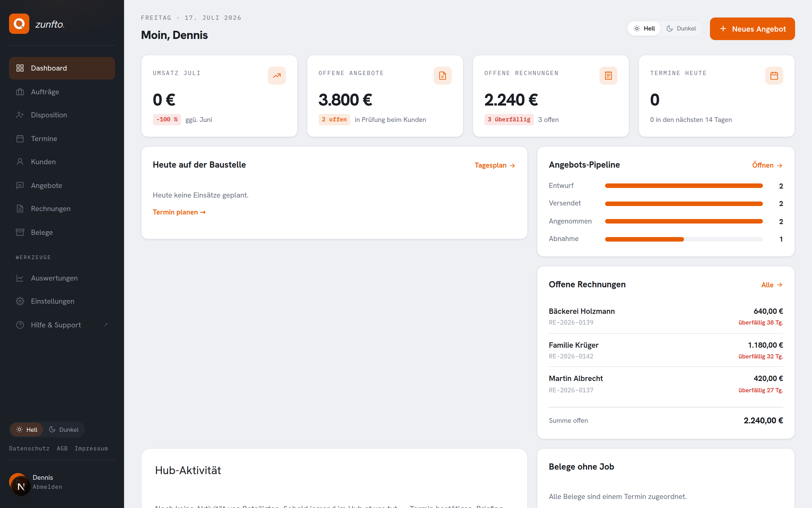Image resolution: width=812 pixels, height=508 pixels.
Task: Open the Tagesplan link
Action: 495,165
